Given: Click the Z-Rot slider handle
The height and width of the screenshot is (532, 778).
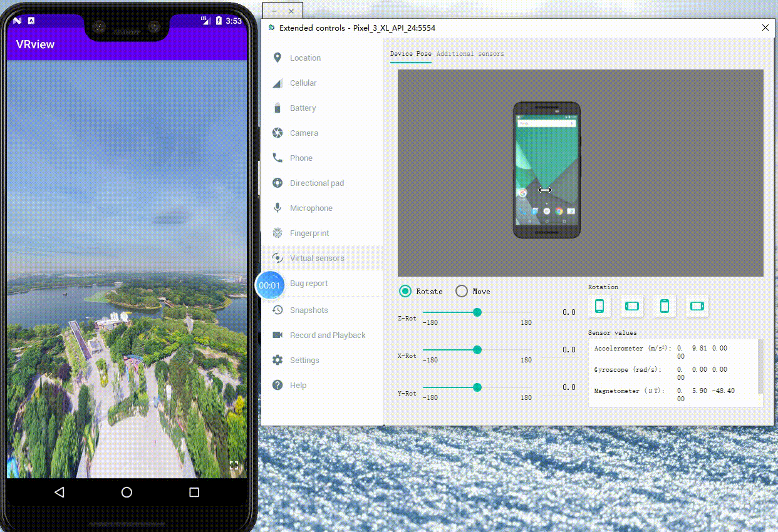Looking at the screenshot, I should tap(477, 312).
